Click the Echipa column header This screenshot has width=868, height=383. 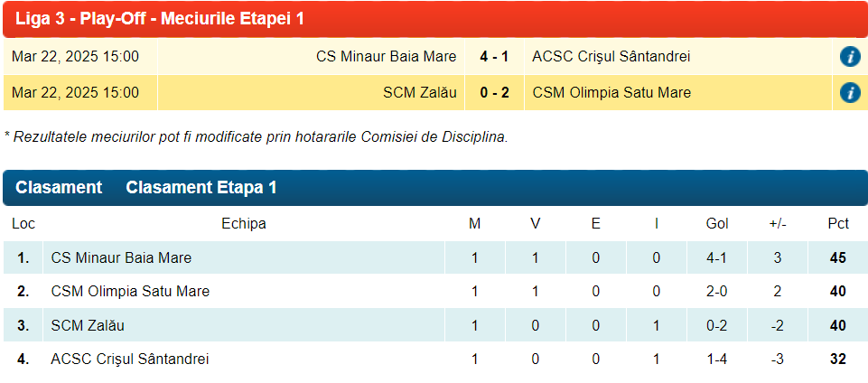243,224
